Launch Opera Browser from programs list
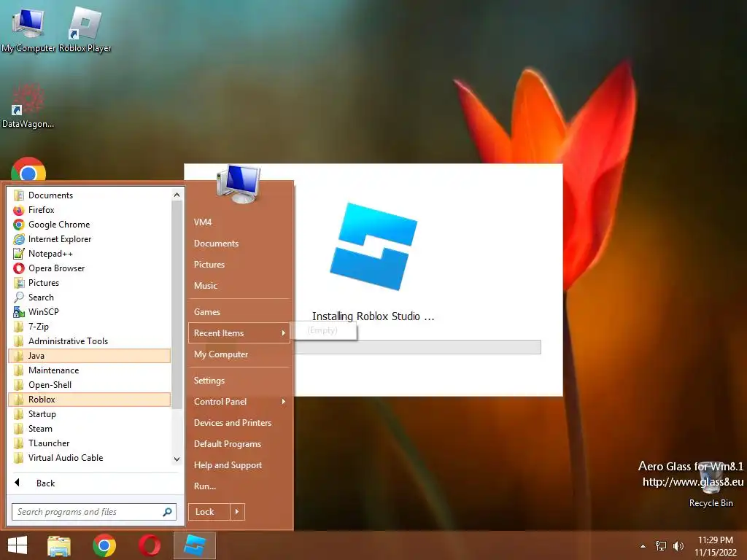 tap(90, 268)
